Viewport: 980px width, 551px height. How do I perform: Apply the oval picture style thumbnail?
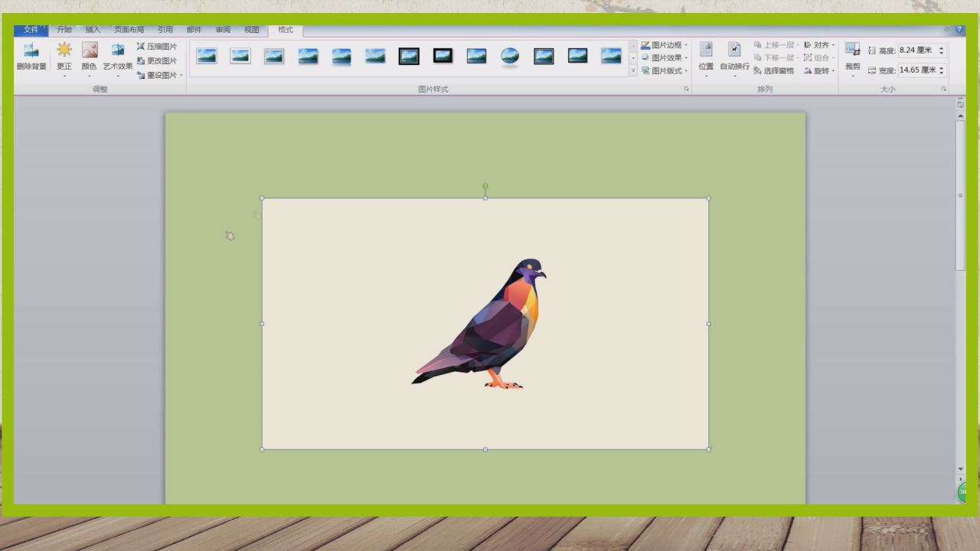(x=510, y=56)
